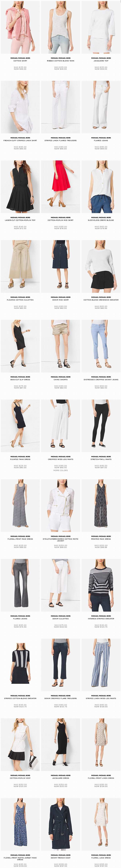Select Cotton-Blend Crewneck Sweater image
Image resolution: width=121 pixels, height=868 pixels.
[x=101, y=266]
